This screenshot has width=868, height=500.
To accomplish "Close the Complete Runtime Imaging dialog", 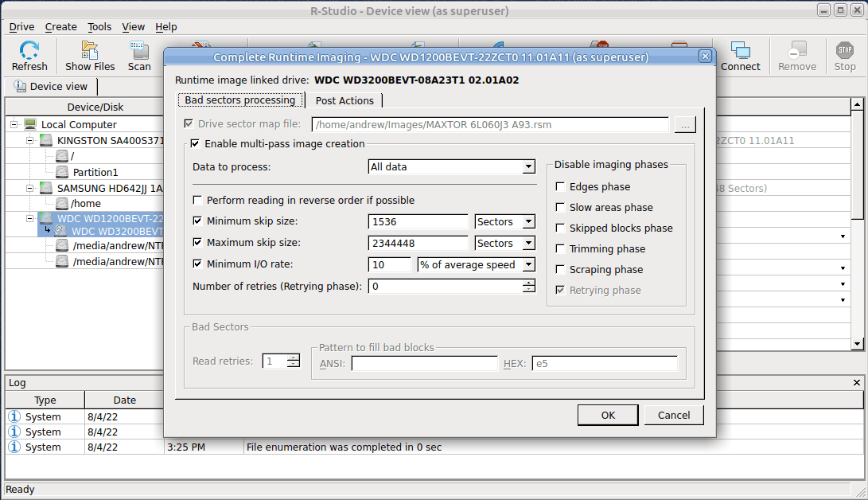I will coord(705,56).
